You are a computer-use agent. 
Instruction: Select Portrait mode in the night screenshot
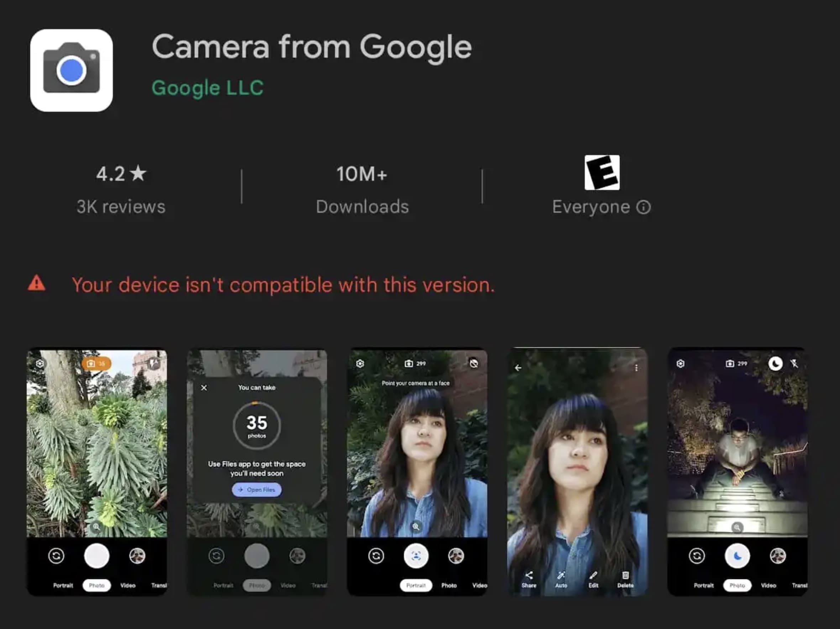(x=704, y=585)
